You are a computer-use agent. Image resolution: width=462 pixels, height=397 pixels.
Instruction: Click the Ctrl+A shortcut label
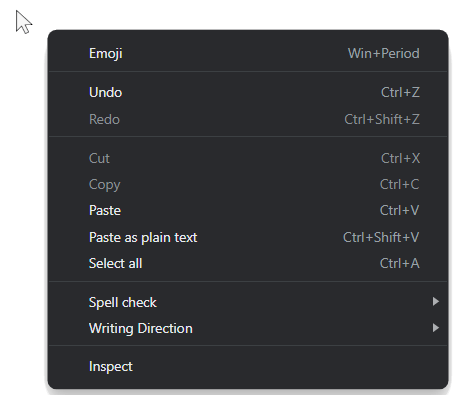[x=400, y=263]
